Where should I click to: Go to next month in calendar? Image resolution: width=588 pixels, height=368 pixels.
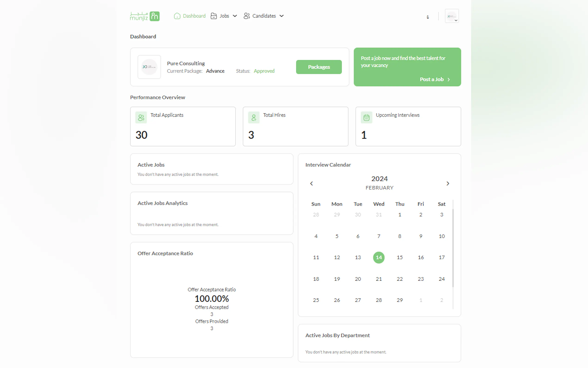click(448, 184)
